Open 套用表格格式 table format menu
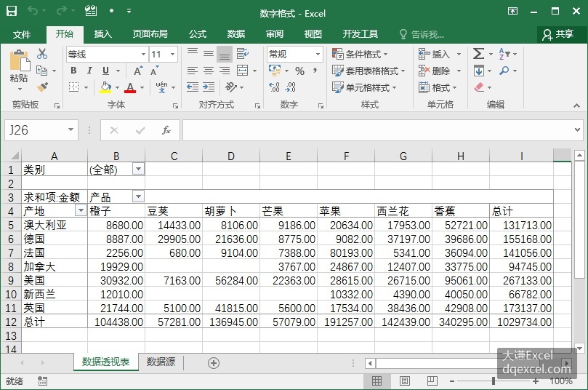588x390 pixels. tap(368, 71)
